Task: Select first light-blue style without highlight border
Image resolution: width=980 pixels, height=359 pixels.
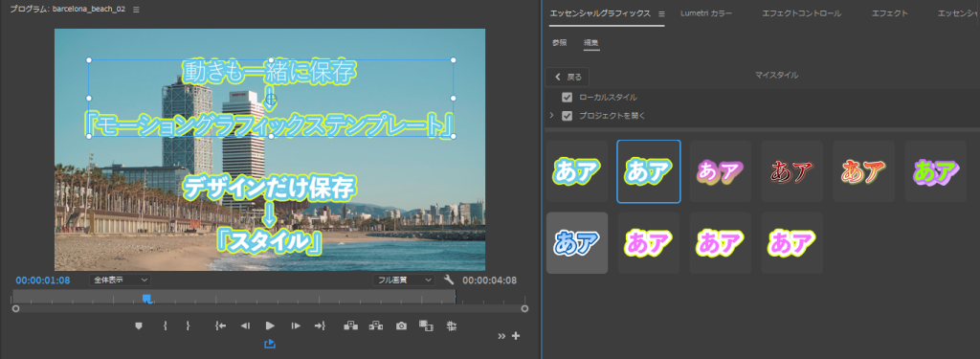Action: coord(577,171)
